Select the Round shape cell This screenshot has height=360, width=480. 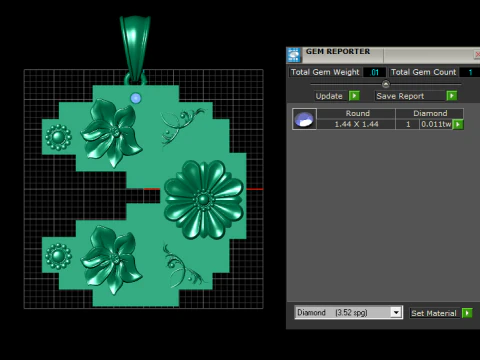(356, 113)
